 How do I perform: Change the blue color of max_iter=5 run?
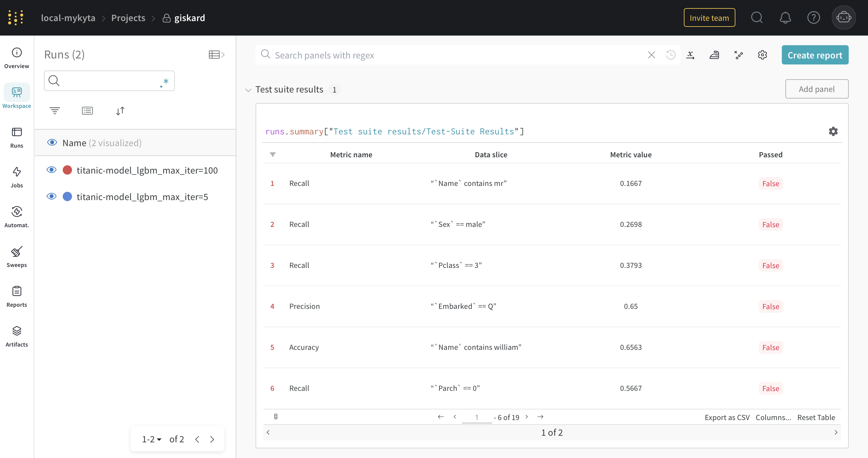(x=68, y=196)
